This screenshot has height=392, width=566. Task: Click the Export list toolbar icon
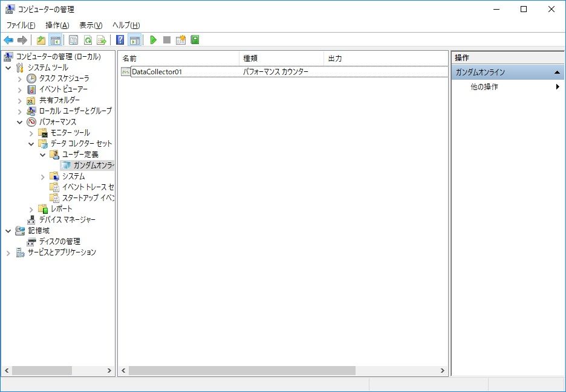click(102, 40)
